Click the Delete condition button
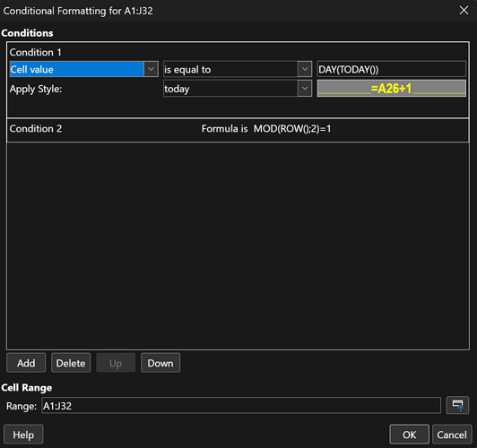This screenshot has width=477, height=448. pos(71,363)
